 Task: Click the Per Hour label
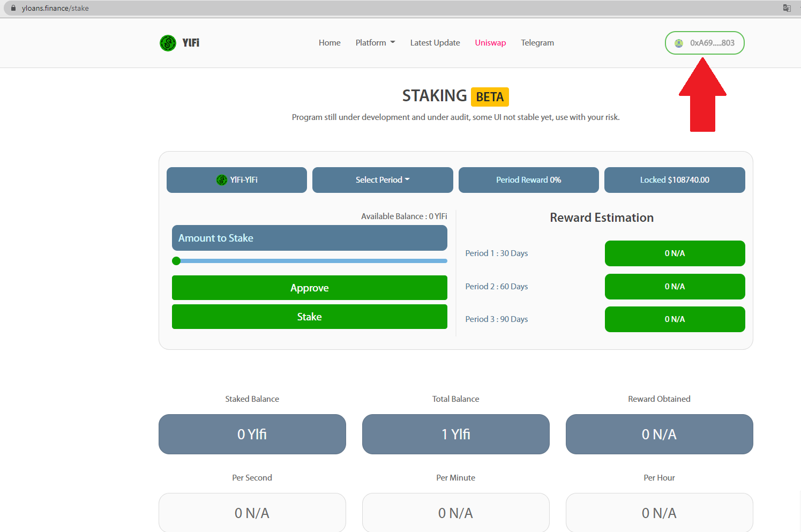660,478
